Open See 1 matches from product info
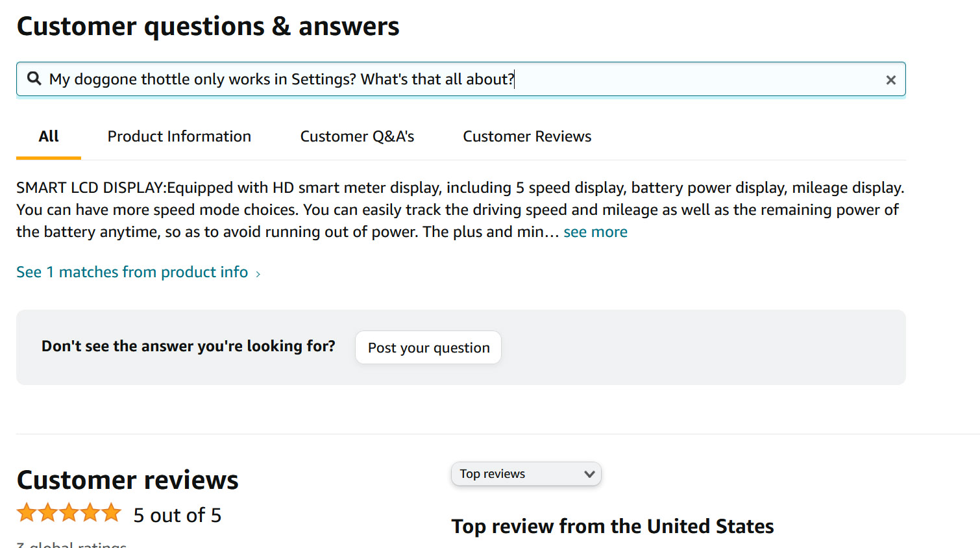The height and width of the screenshot is (548, 980). click(x=132, y=272)
